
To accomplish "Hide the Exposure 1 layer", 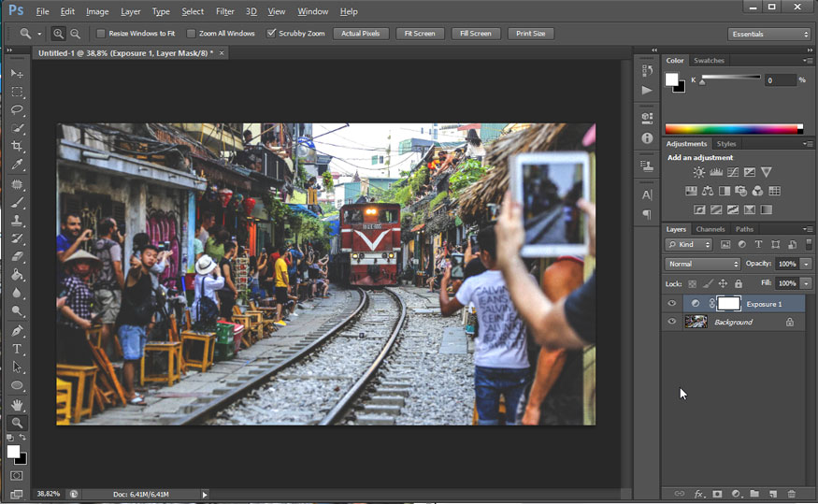I will coord(671,304).
